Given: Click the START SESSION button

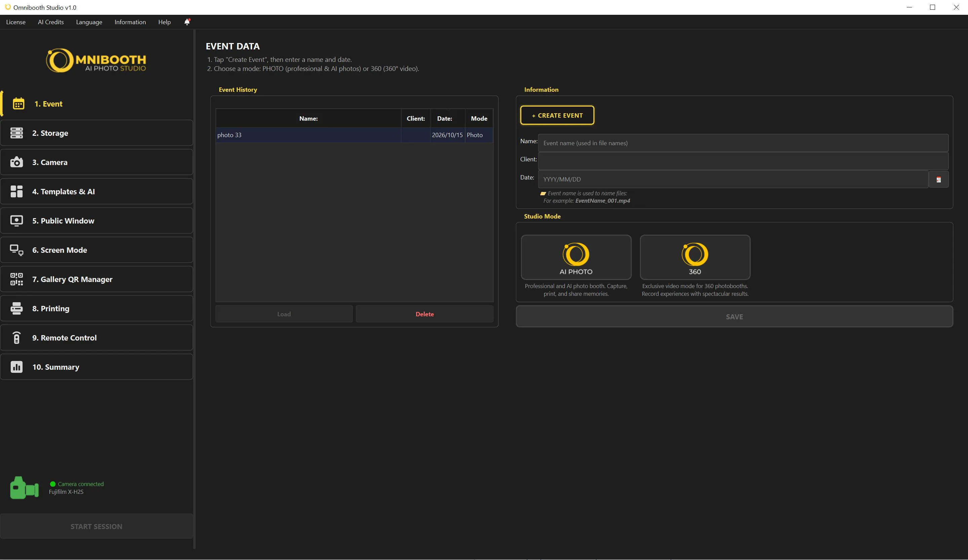Looking at the screenshot, I should (96, 526).
